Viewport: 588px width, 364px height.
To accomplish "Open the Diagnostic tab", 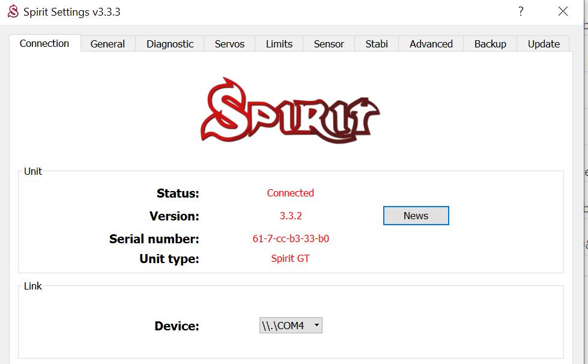I will coord(170,44).
